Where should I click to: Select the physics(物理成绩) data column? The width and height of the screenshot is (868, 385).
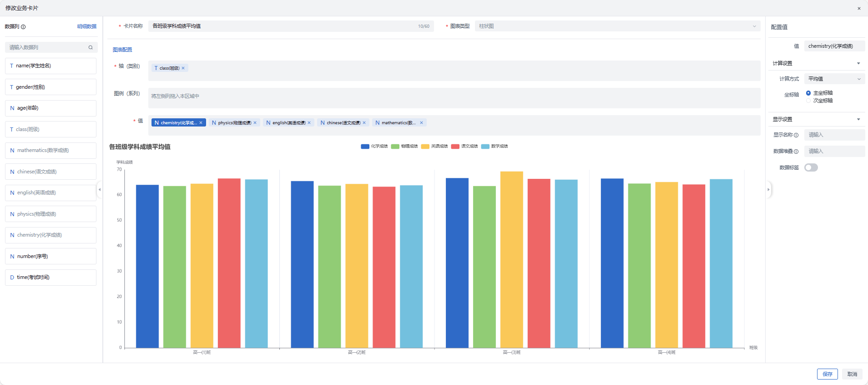click(50, 214)
